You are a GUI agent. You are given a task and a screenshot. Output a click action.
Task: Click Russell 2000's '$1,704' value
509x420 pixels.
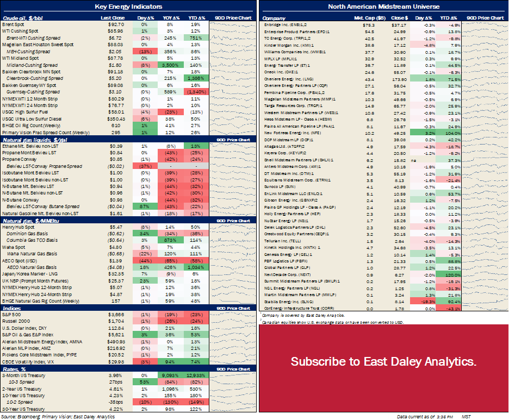[x=116, y=321]
